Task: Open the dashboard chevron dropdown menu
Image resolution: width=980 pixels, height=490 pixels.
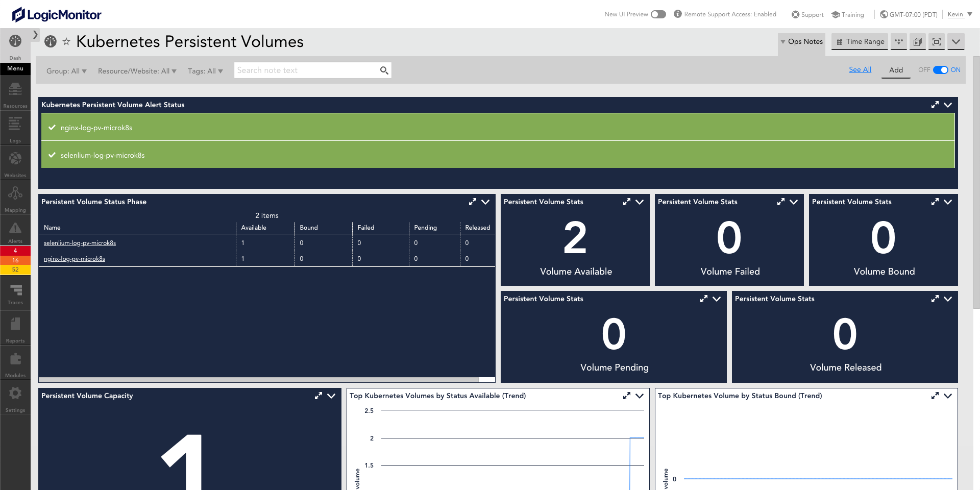Action: click(956, 41)
